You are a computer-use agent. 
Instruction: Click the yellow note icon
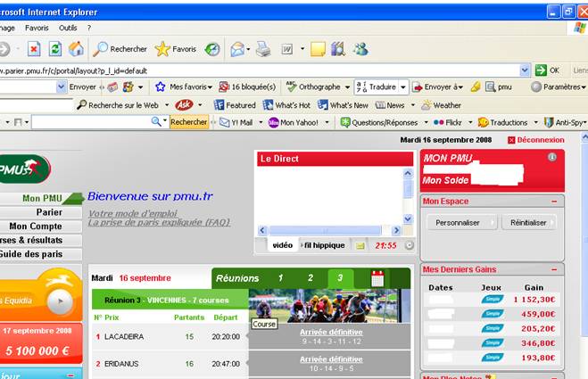pos(318,49)
